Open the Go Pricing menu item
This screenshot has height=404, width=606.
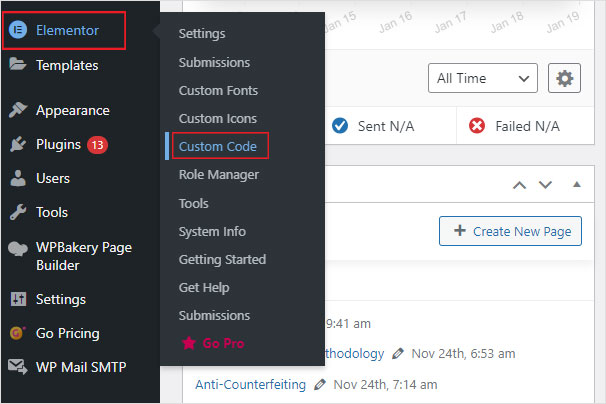(x=68, y=333)
